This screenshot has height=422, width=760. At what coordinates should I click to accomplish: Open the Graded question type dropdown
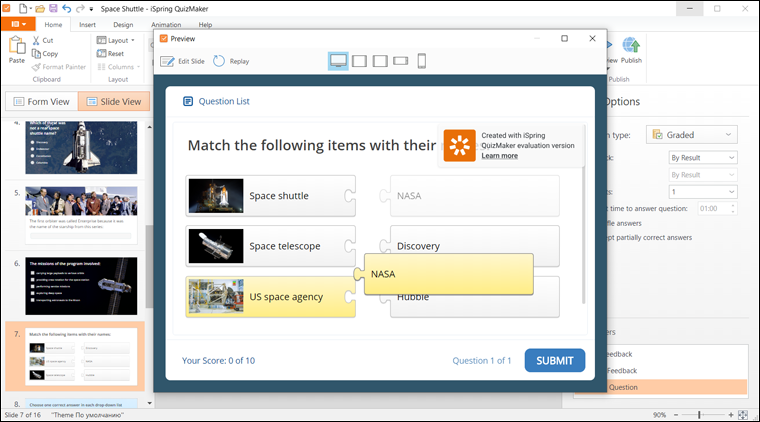692,135
